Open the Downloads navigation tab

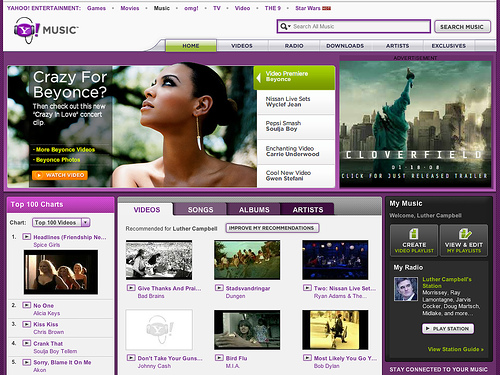tap(345, 46)
